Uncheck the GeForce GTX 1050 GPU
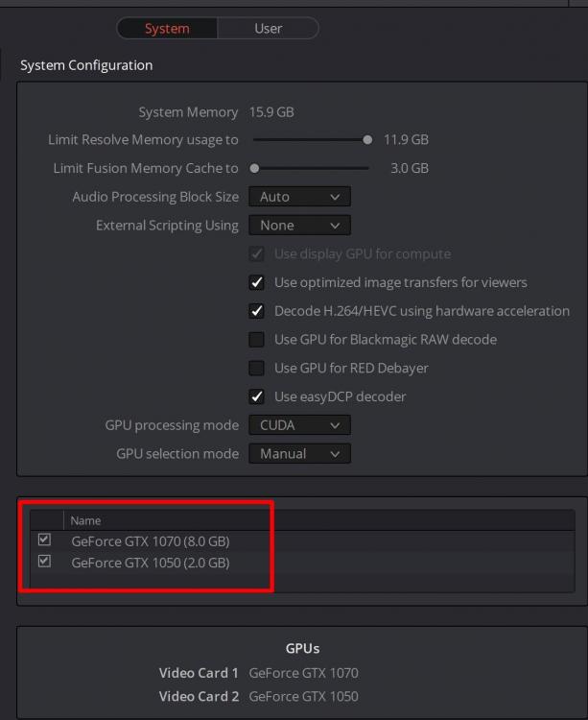588x720 pixels. coord(44,562)
